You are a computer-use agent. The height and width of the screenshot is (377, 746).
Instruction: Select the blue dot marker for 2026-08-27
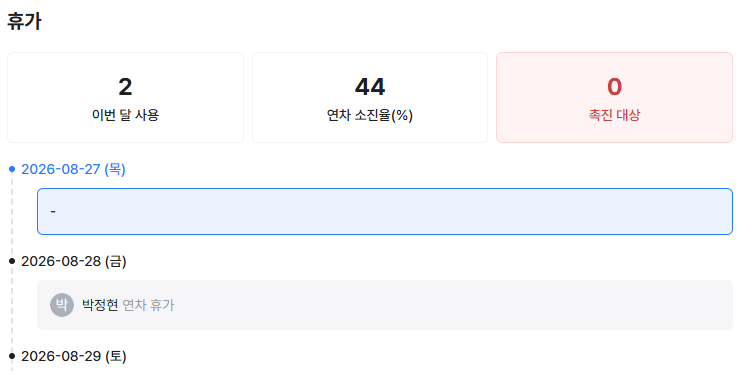pos(12,169)
